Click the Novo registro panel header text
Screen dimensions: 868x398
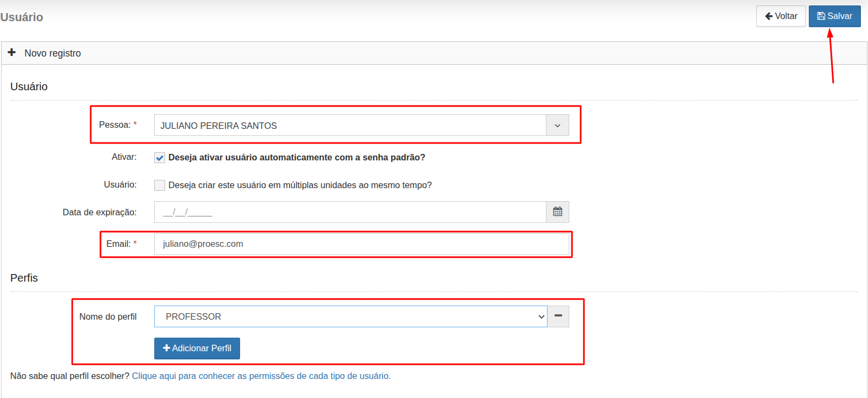click(53, 53)
